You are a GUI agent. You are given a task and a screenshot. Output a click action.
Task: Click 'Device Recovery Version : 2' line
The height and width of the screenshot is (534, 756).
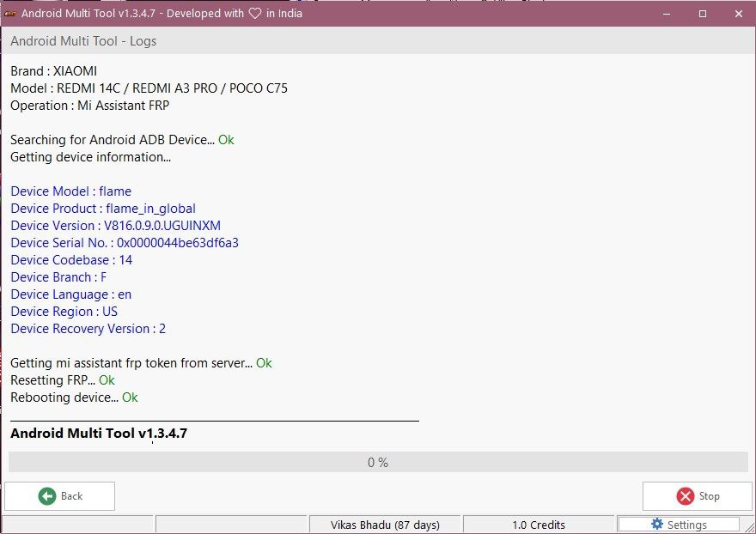click(88, 329)
